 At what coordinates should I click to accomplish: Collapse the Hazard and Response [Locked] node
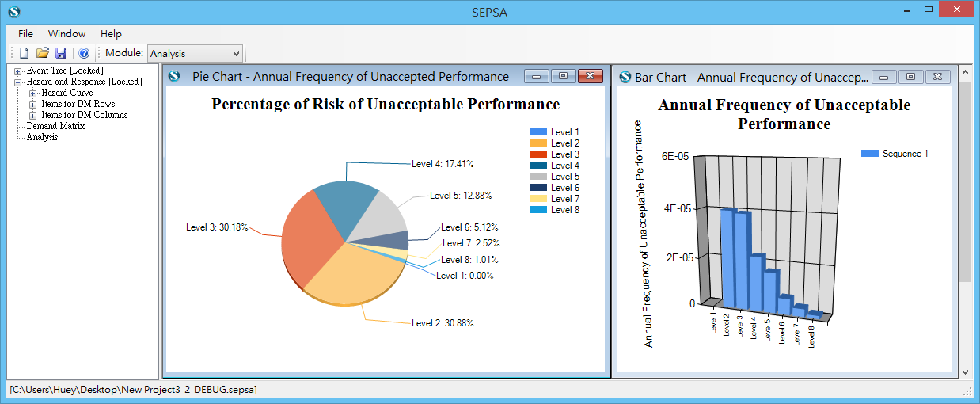click(18, 82)
